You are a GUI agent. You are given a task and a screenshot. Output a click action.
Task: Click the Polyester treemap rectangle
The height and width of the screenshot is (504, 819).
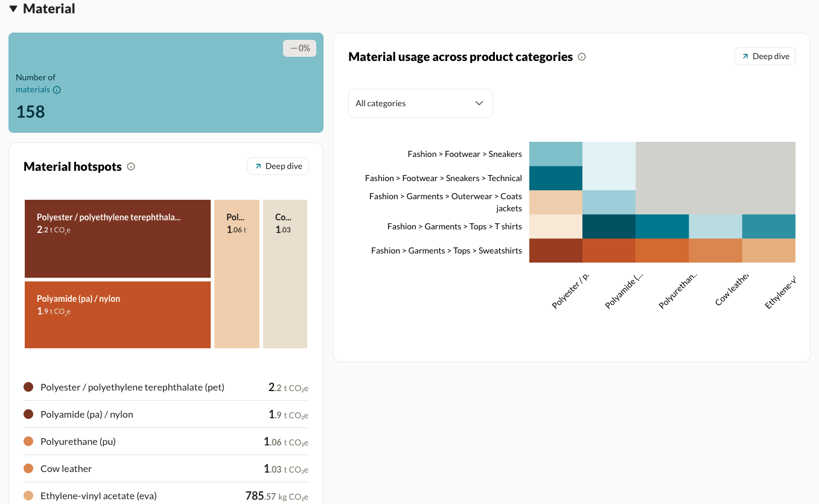point(117,239)
